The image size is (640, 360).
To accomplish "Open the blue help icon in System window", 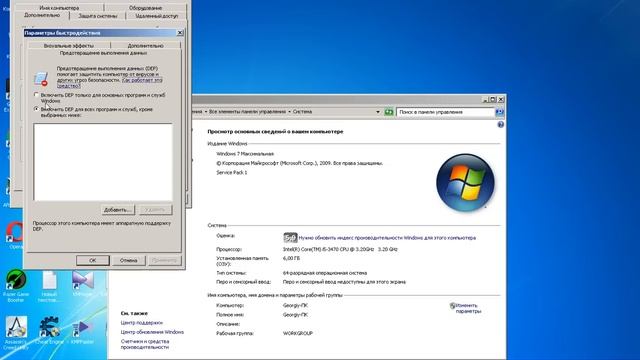I will [x=500, y=124].
